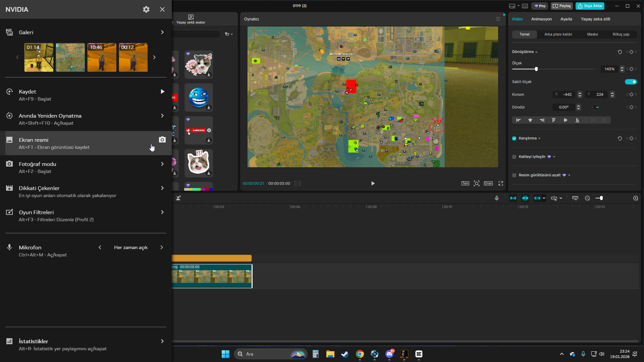Enable Kaliteyi iyileştir checkbox
644x362 pixels.
pyautogui.click(x=514, y=157)
